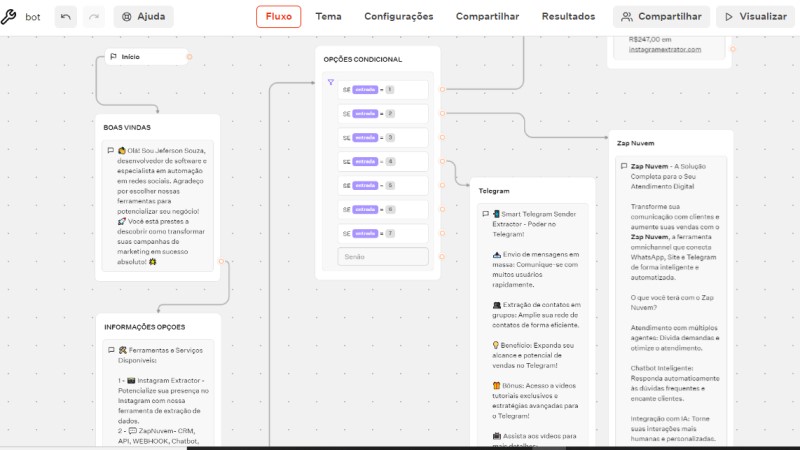Image resolution: width=800 pixels, height=450 pixels.
Task: Click purple entrada variable tag in condition 1
Action: tap(365, 90)
